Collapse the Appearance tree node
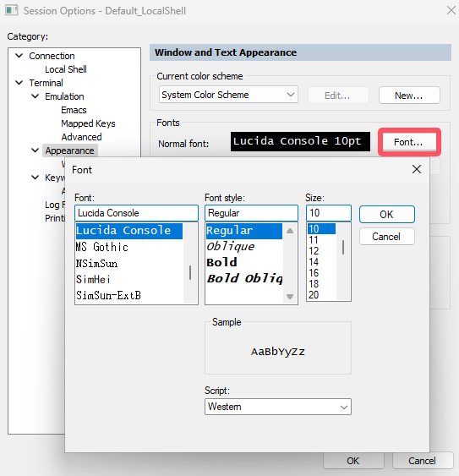This screenshot has width=459, height=476. pos(36,150)
